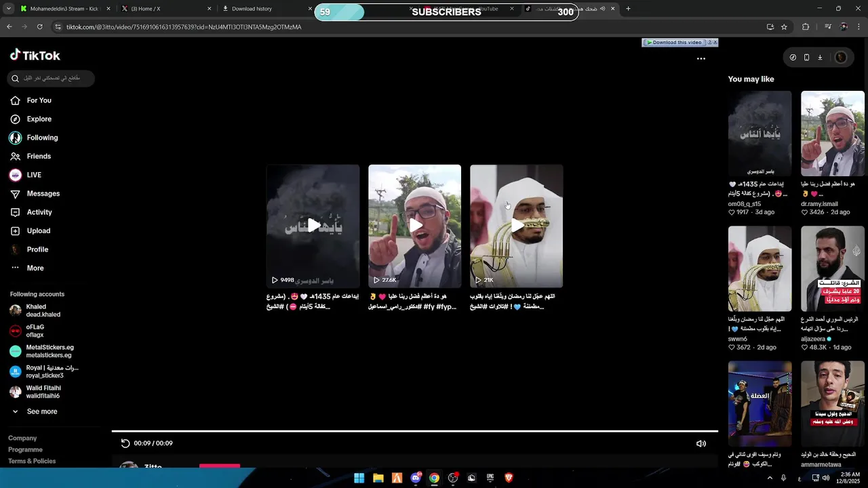868x488 pixels.
Task: Open Khaled dead.khaled account
Action: 36,310
